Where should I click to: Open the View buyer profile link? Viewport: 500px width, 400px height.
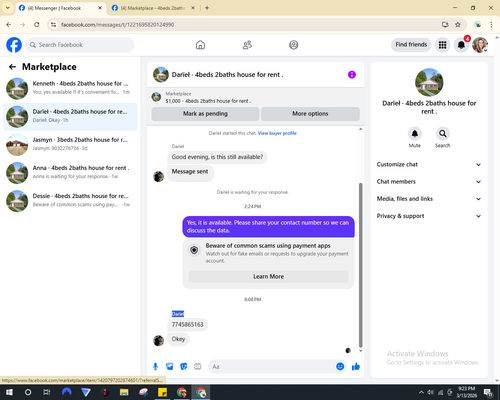(277, 133)
